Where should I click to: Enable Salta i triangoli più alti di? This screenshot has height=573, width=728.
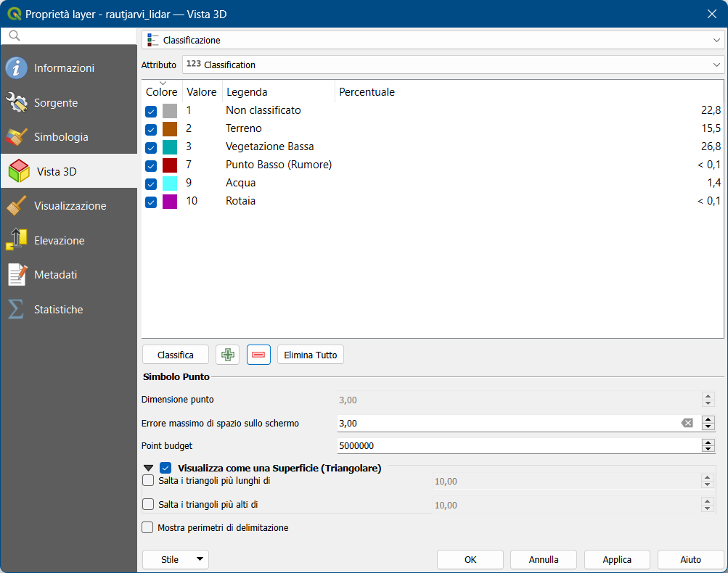148,504
